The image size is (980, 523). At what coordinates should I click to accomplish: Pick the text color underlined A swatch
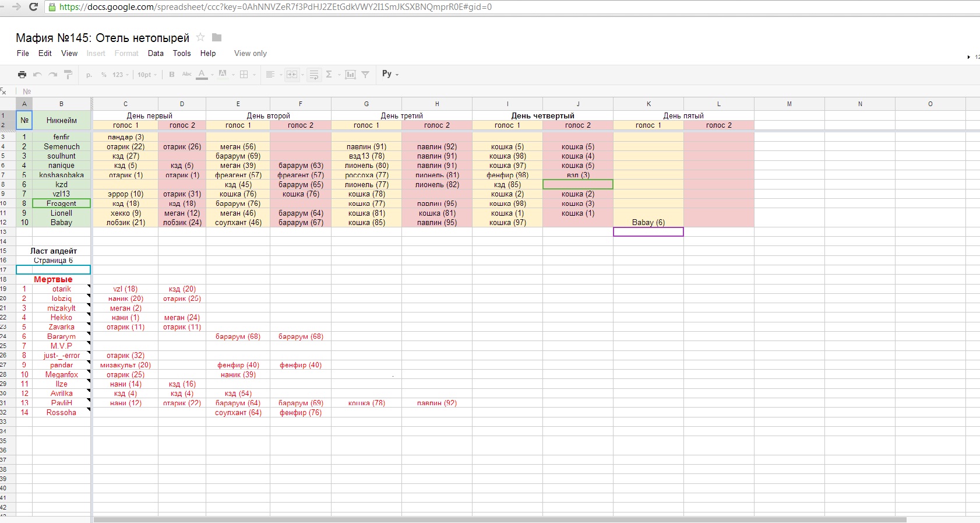coord(202,75)
